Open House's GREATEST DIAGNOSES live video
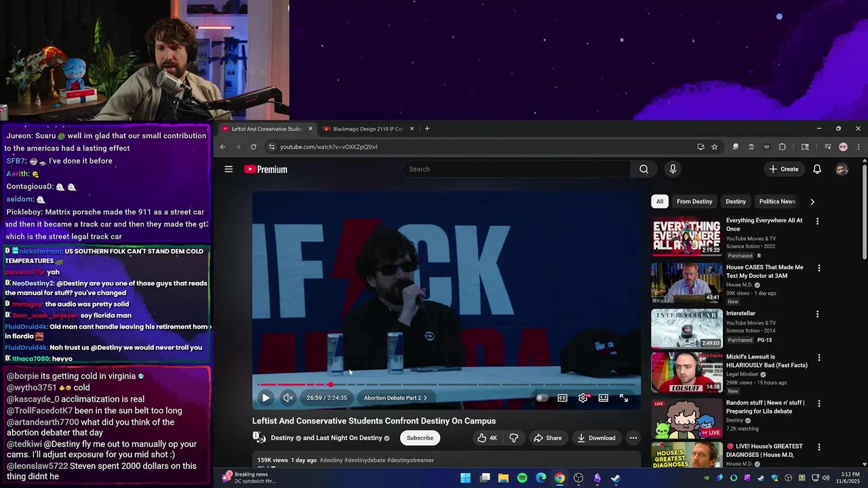Screen dimensions: 868x488 764,450
